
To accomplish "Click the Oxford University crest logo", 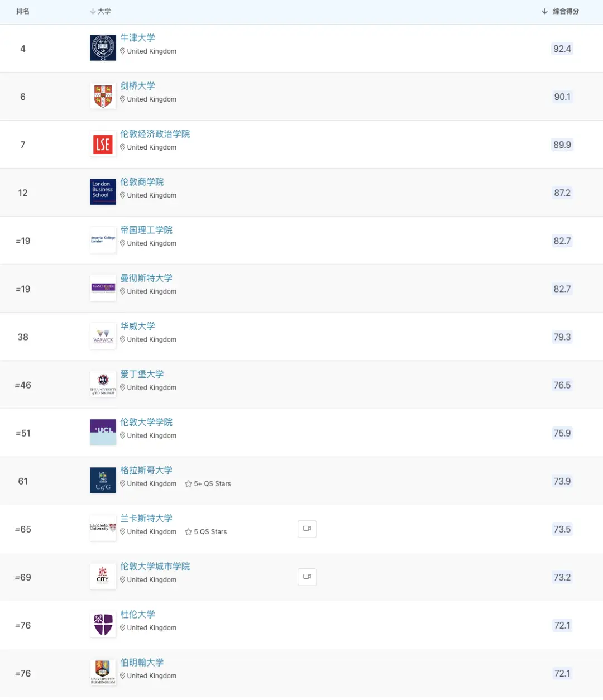I will coord(103,48).
